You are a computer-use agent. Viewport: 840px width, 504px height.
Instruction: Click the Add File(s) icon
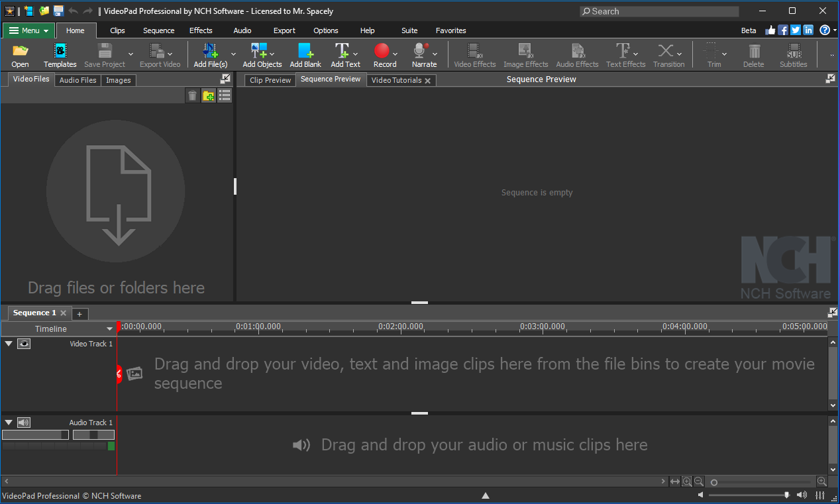click(211, 51)
